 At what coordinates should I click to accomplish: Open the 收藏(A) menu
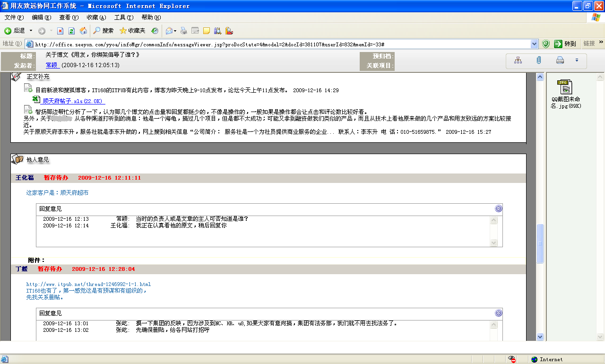pos(96,17)
